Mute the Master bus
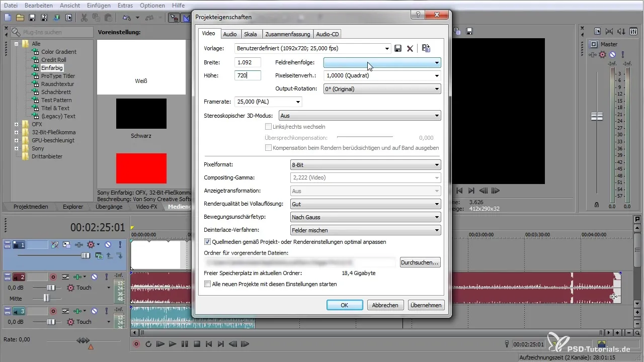This screenshot has width=644, height=362. click(x=612, y=54)
